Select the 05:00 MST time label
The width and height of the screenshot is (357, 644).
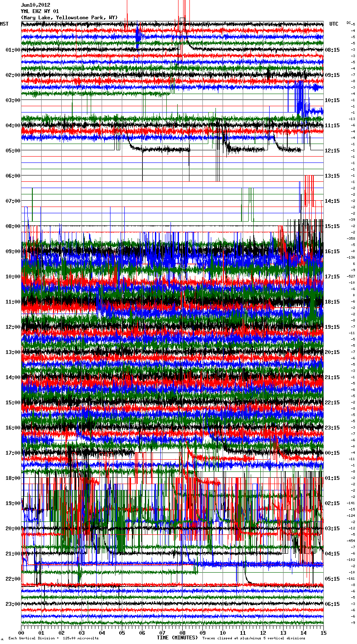[13, 151]
